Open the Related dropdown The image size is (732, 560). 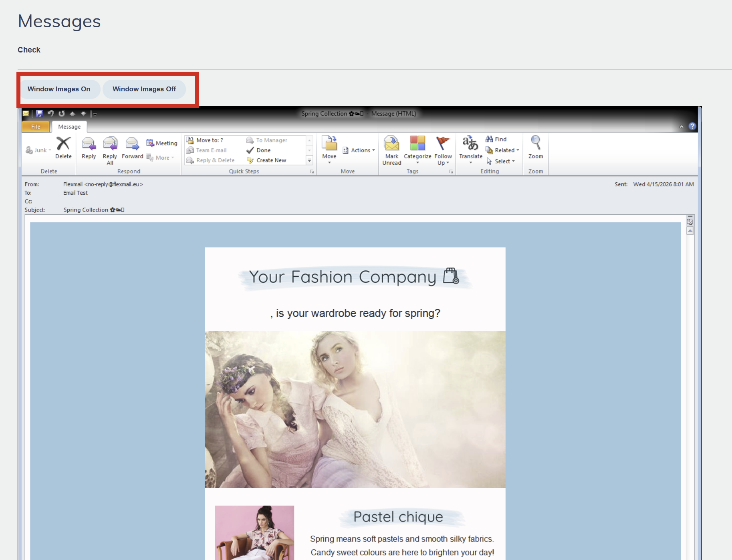pos(503,150)
